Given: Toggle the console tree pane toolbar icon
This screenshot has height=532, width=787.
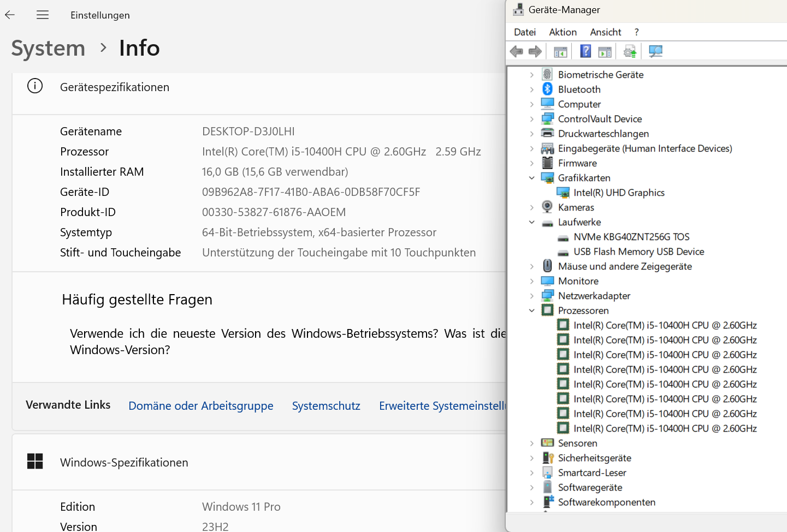Looking at the screenshot, I should click(x=560, y=52).
